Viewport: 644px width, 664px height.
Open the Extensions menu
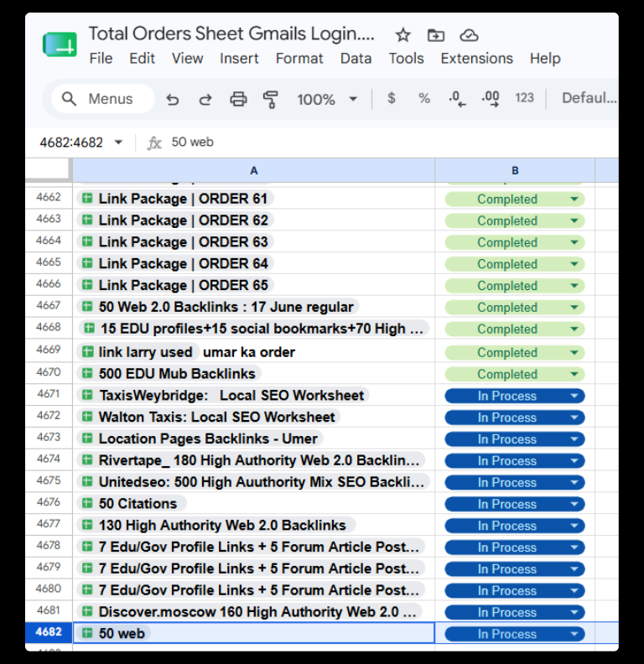pyautogui.click(x=476, y=58)
